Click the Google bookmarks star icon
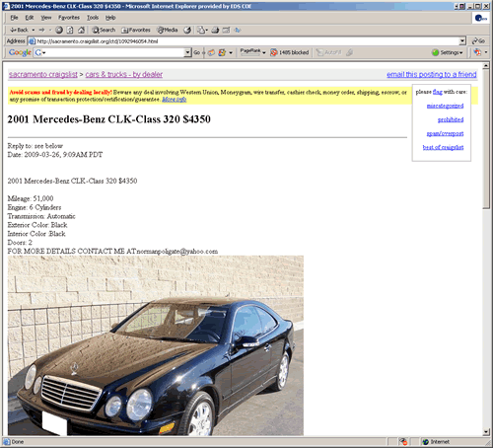Image resolution: width=493 pixels, height=448 pixels. tap(222, 52)
